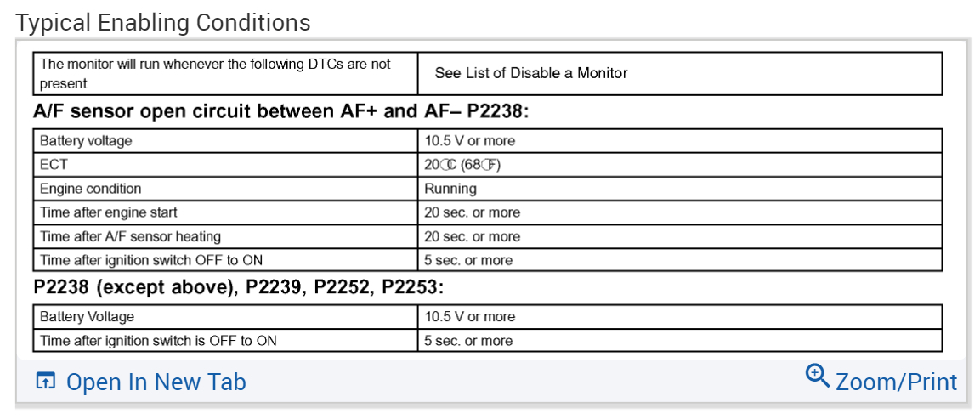Click 20 sec. or more beside engine start
980x419 pixels.
coord(473,212)
